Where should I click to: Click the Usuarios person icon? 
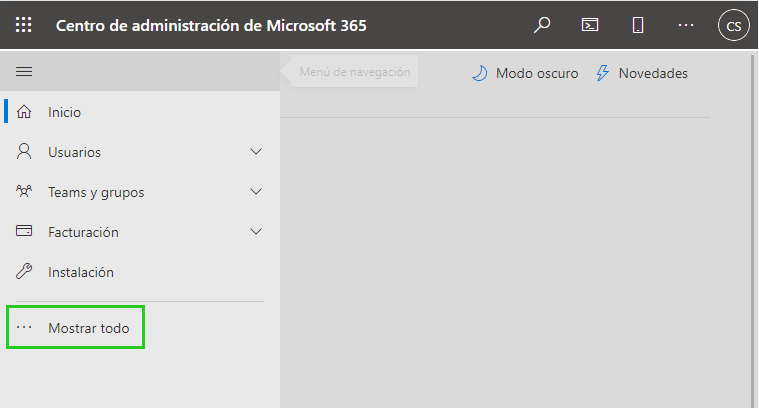[24, 151]
